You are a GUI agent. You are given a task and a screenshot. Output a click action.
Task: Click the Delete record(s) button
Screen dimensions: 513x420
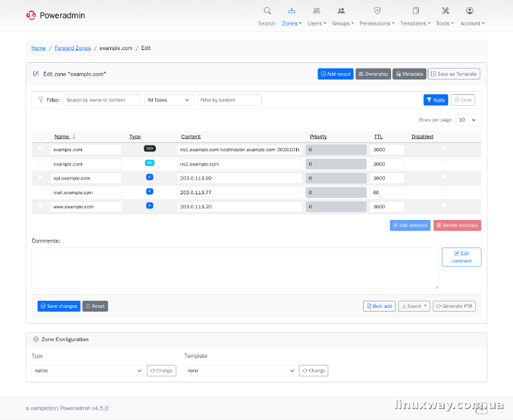pos(457,225)
